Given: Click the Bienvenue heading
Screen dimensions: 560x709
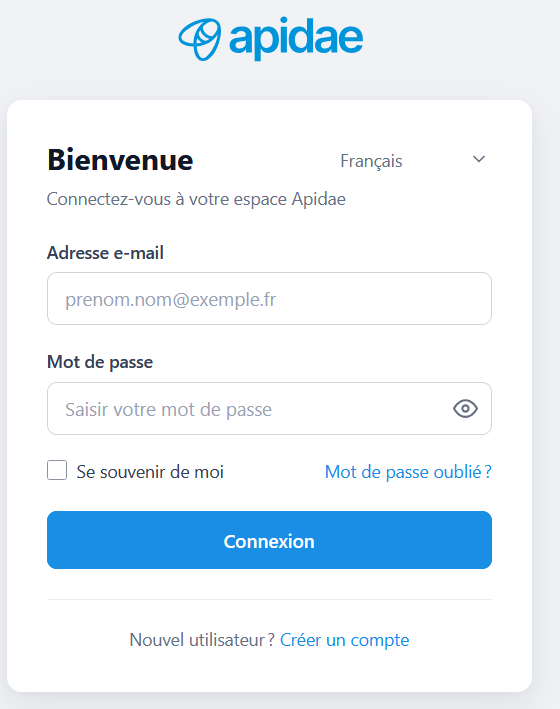Looking at the screenshot, I should pyautogui.click(x=120, y=160).
